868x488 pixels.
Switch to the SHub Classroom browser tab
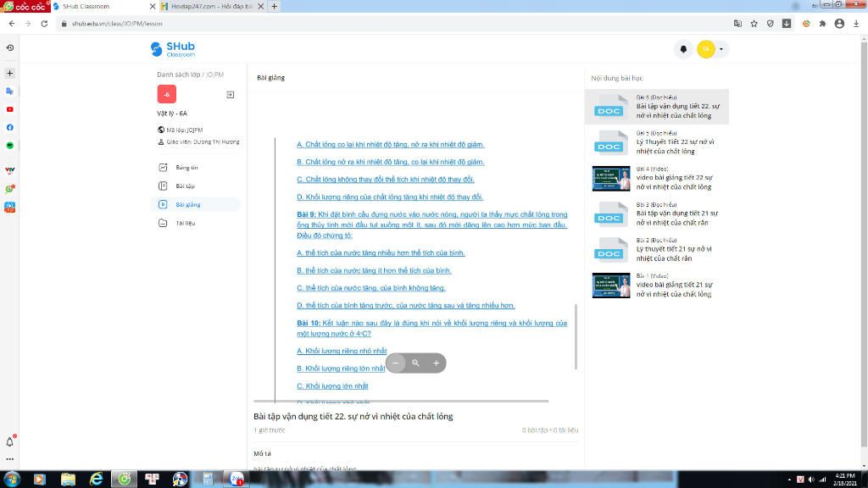tap(103, 7)
